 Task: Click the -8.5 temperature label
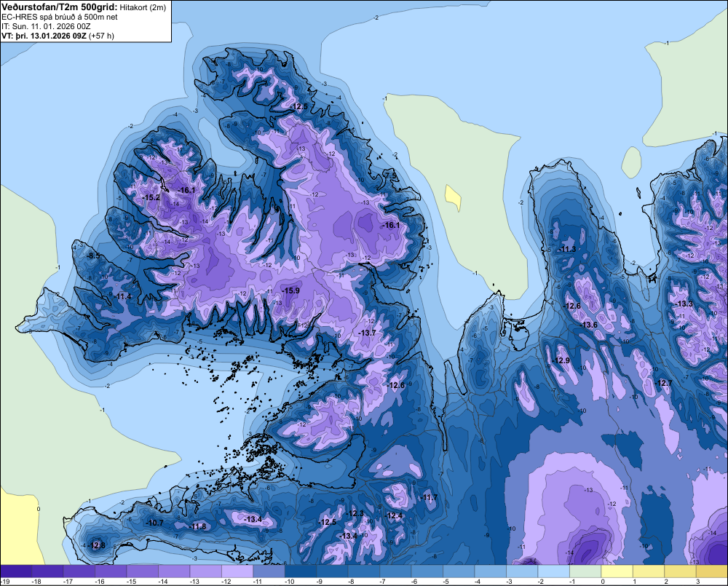click(x=93, y=256)
